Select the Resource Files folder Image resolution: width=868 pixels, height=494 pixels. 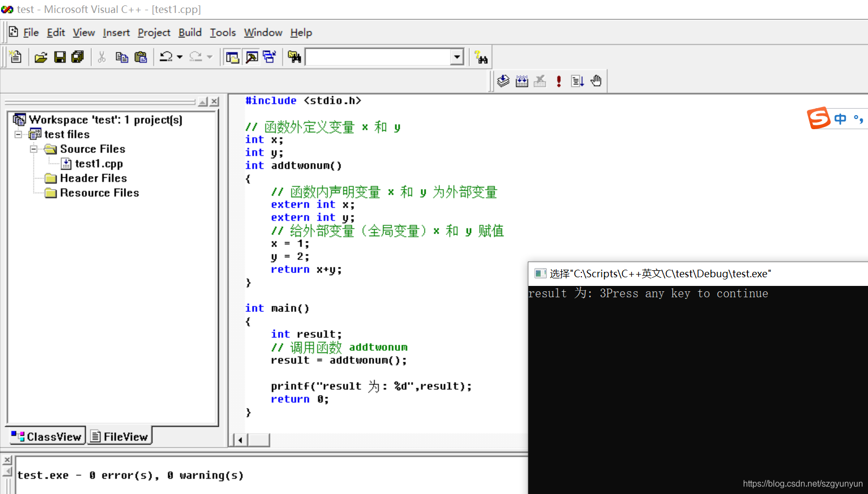click(100, 192)
